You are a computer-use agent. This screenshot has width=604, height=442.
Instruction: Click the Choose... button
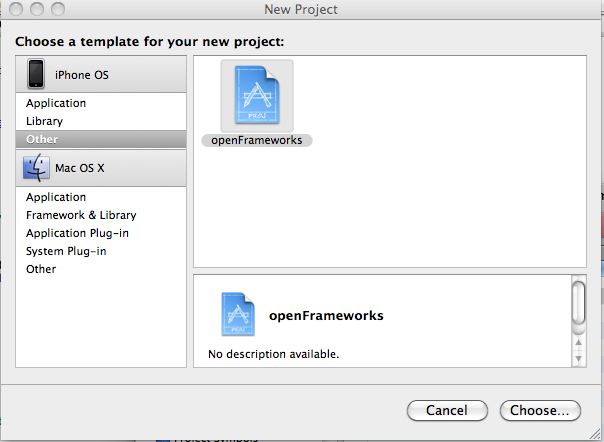540,410
